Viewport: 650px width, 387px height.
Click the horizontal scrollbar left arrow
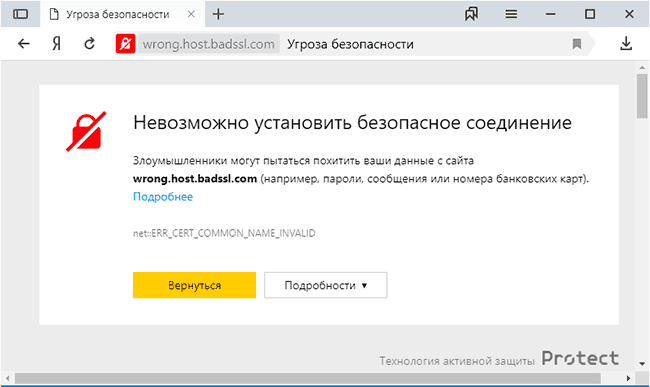[x=7, y=378]
